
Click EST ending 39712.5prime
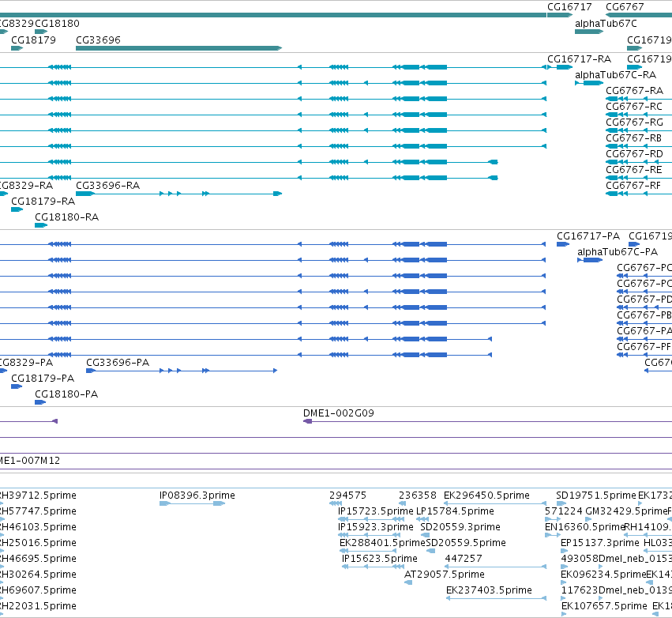38,496
